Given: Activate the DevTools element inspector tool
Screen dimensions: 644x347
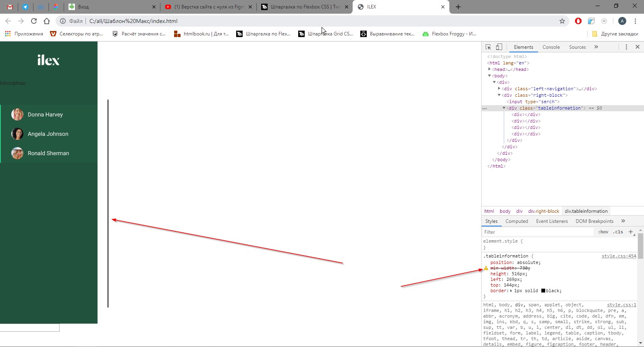Looking at the screenshot, I should (488, 47).
